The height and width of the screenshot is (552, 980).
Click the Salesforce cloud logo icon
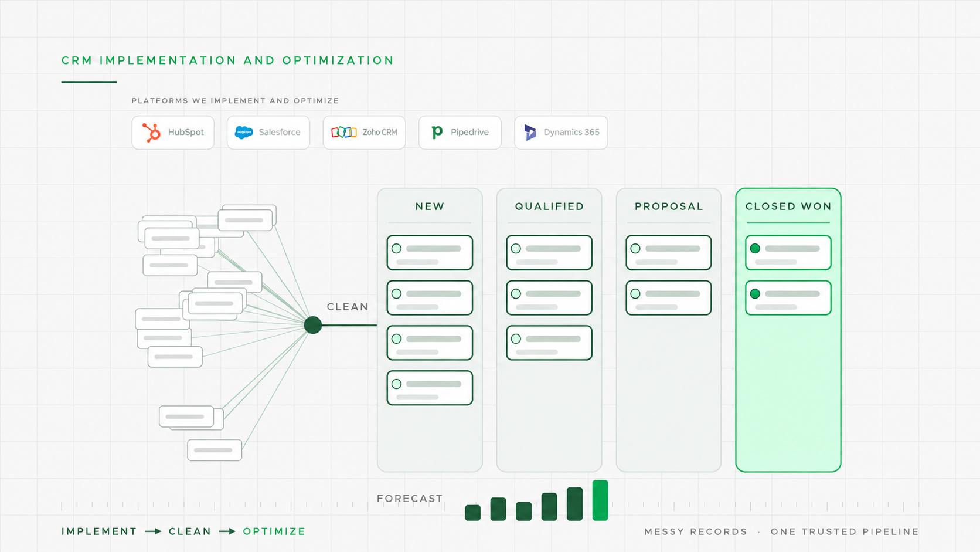[244, 133]
